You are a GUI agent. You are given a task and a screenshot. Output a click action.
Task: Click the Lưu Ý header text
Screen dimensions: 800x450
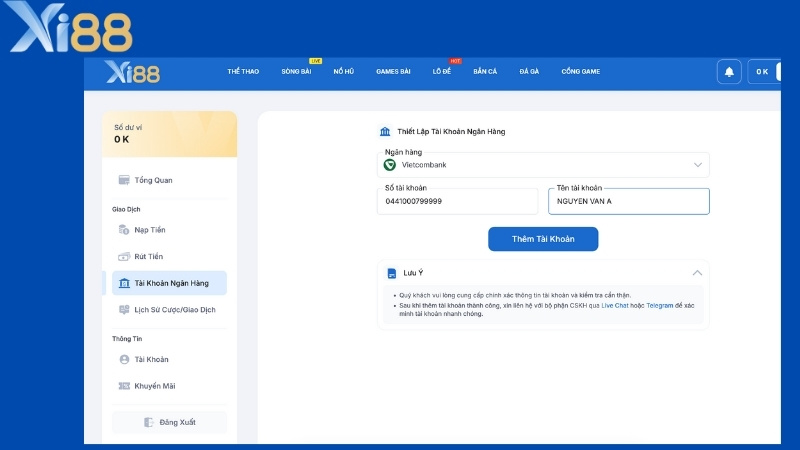pos(413,273)
